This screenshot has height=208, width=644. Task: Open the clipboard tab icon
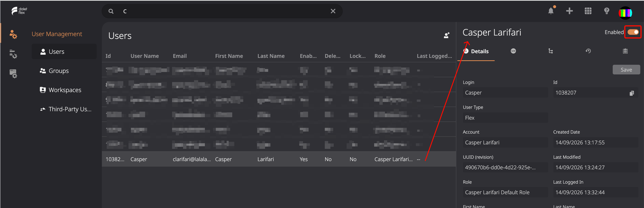click(625, 51)
